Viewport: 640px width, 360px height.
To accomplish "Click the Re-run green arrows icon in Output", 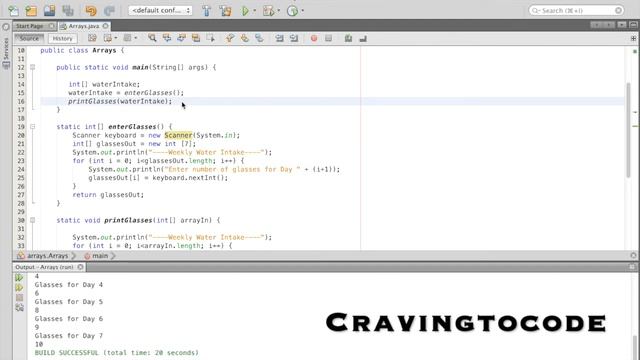I will pos(19,278).
